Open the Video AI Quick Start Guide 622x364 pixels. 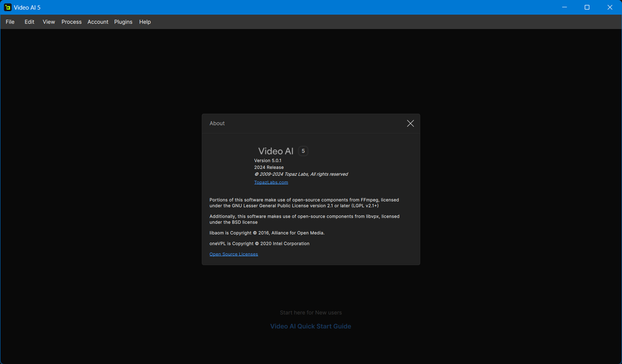click(x=311, y=326)
